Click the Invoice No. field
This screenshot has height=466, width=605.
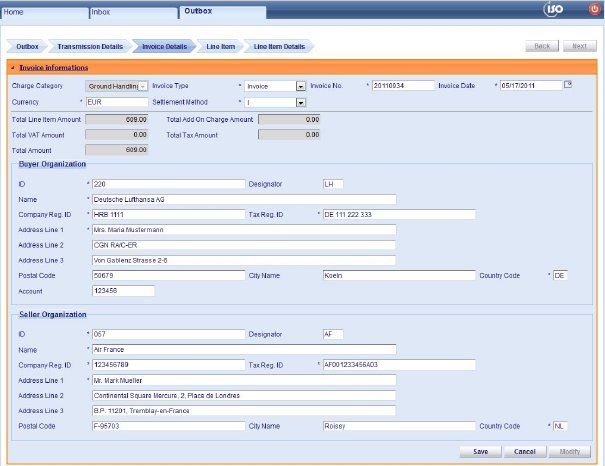(403, 86)
